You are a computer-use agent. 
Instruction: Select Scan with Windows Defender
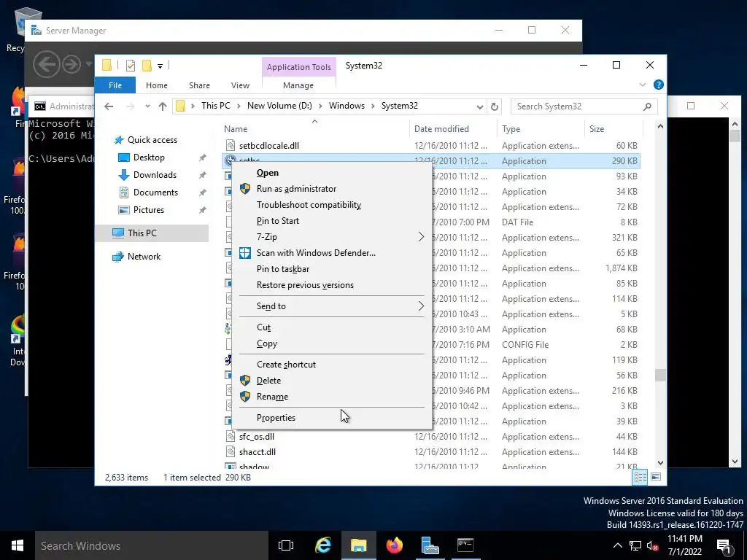[316, 253]
